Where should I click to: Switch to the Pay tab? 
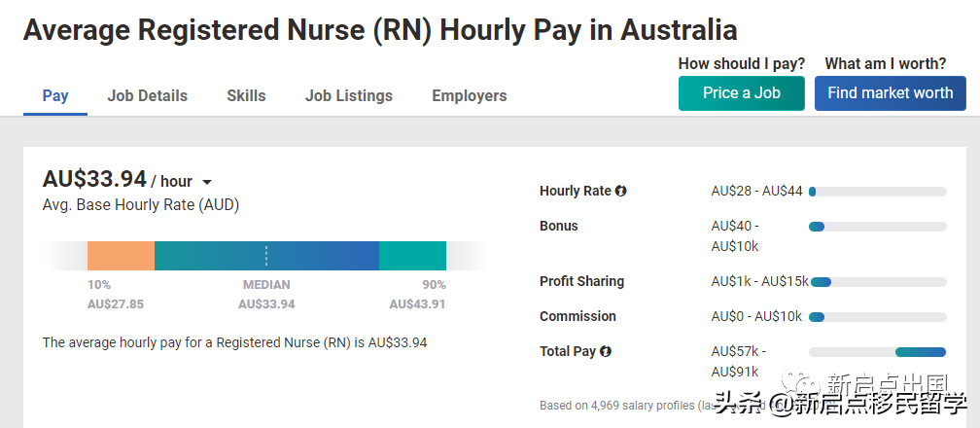[x=55, y=95]
